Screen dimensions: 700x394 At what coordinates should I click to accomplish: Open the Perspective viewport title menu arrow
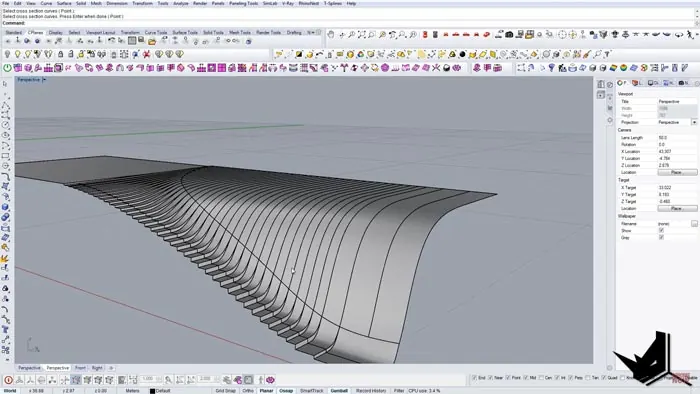click(44, 79)
